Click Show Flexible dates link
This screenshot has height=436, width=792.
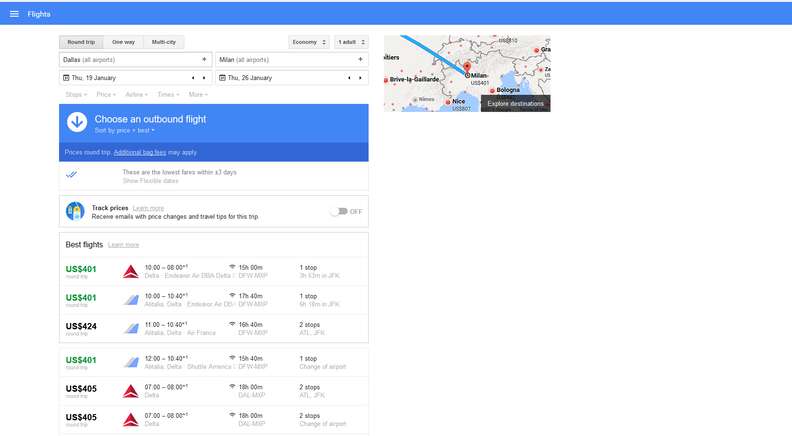[x=151, y=181]
